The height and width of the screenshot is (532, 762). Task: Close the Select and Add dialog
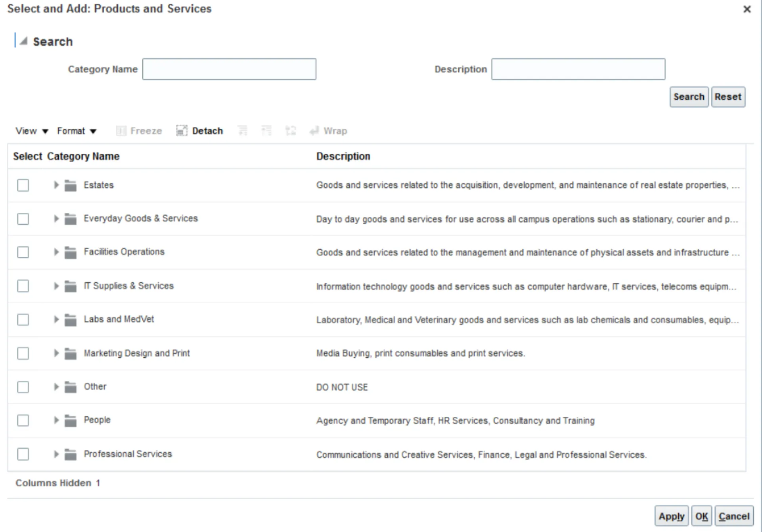747,9
